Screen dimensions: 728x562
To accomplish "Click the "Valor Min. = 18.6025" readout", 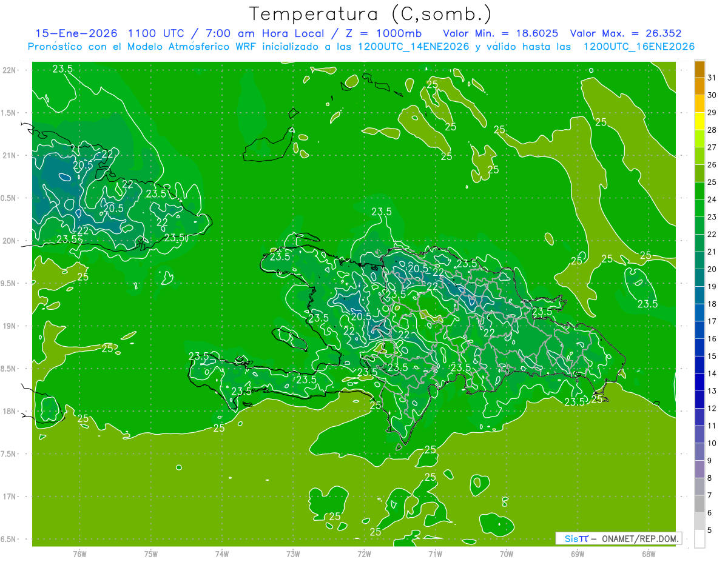I will pyautogui.click(x=500, y=33).
